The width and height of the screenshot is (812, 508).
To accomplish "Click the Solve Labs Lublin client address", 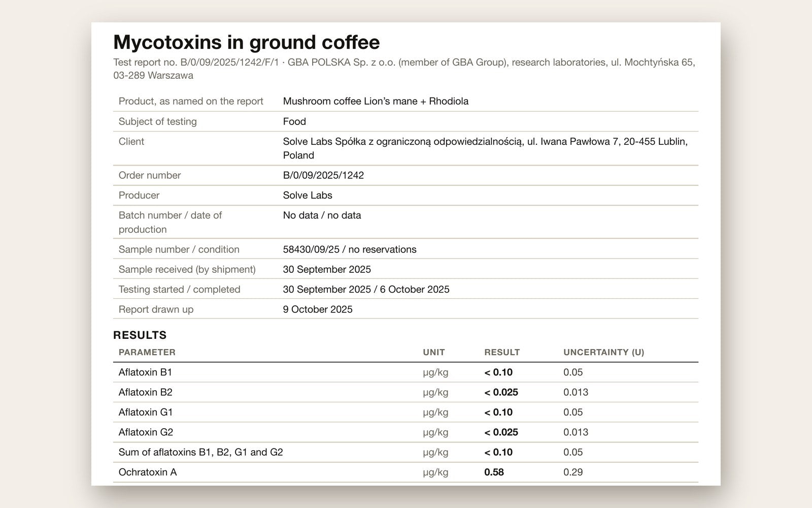I will (x=485, y=148).
